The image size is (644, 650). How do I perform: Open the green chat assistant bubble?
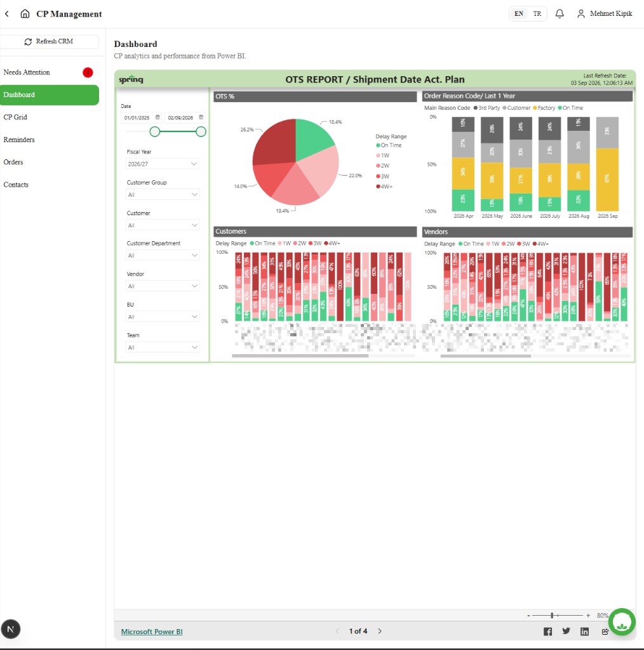[622, 622]
